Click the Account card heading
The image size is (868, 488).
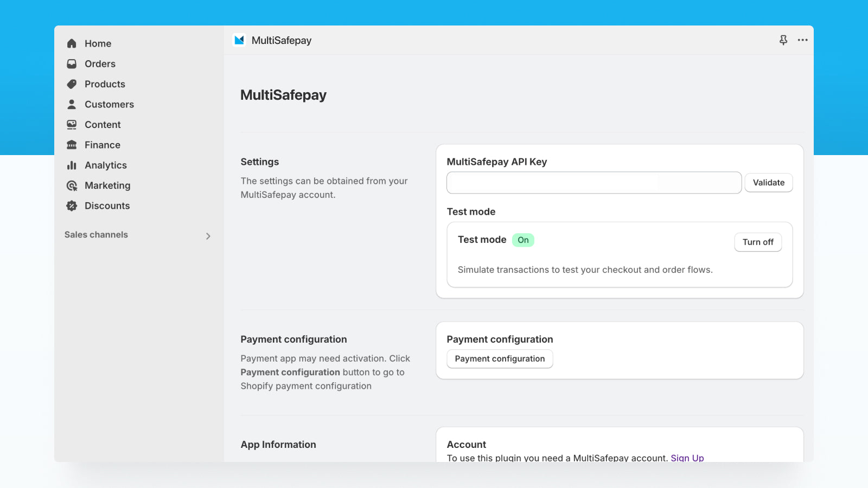click(x=467, y=445)
